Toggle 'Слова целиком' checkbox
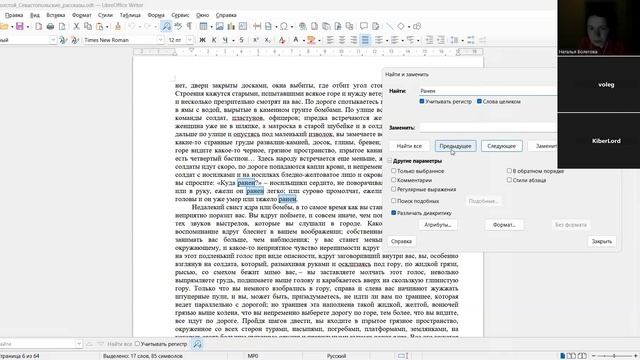Screen dimensions: 640x360 [x=479, y=101]
